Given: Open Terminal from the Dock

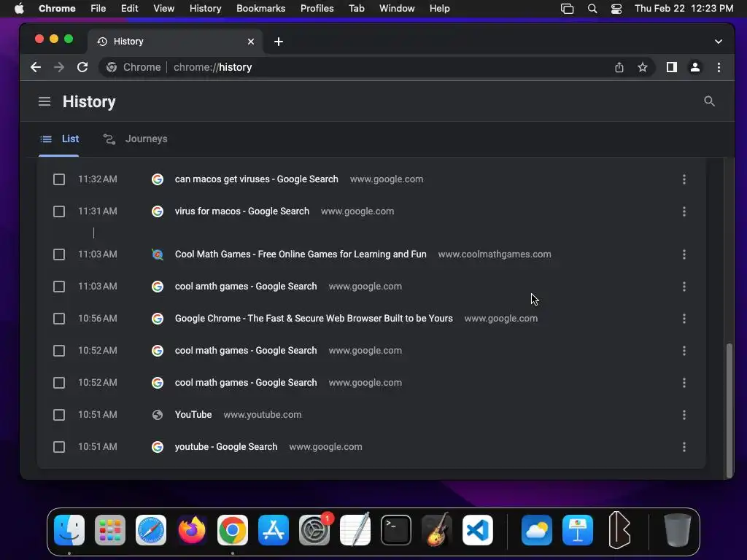Looking at the screenshot, I should point(396,530).
